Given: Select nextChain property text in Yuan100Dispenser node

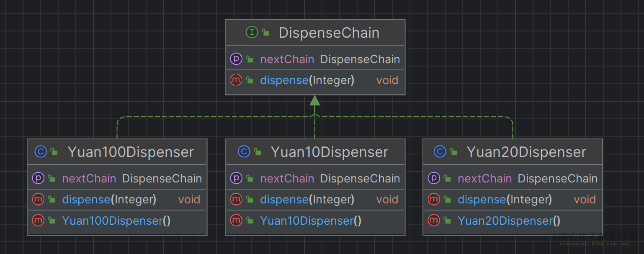Looking at the screenshot, I should 89,179.
